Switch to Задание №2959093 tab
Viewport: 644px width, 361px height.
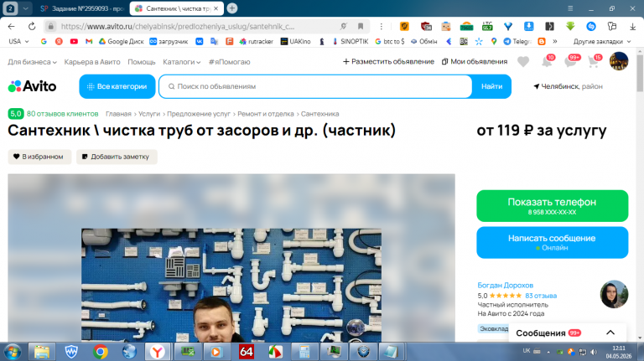(81, 8)
